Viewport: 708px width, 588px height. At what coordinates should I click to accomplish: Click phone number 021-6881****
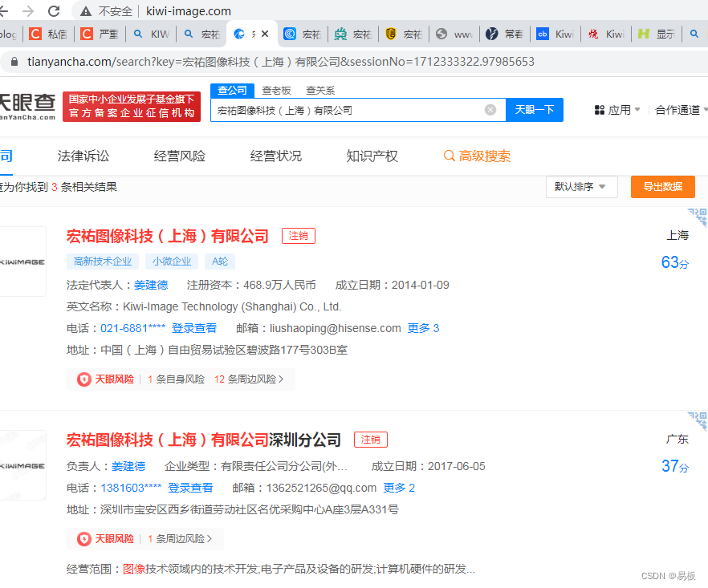coord(132,329)
